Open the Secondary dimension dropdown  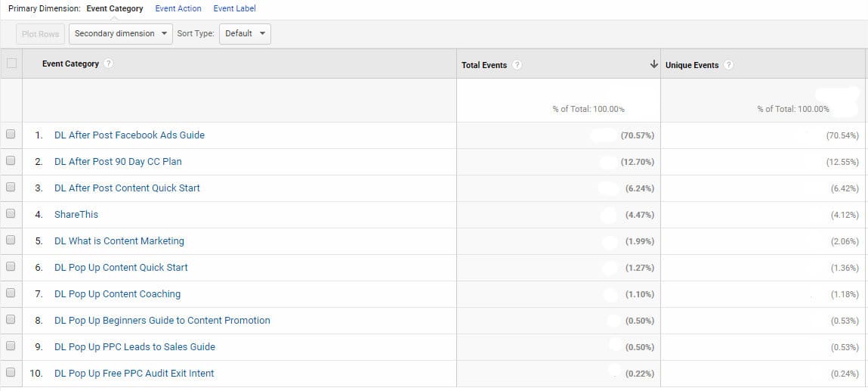point(120,33)
